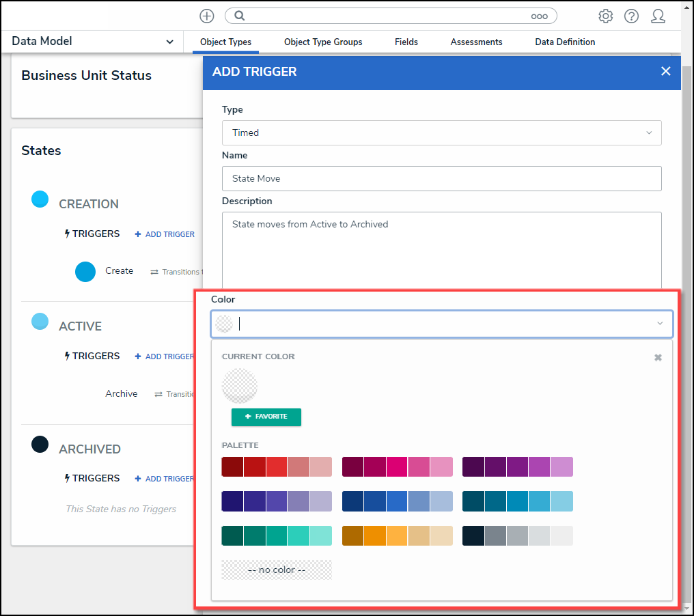Expand the Data Model dropdown

click(169, 42)
